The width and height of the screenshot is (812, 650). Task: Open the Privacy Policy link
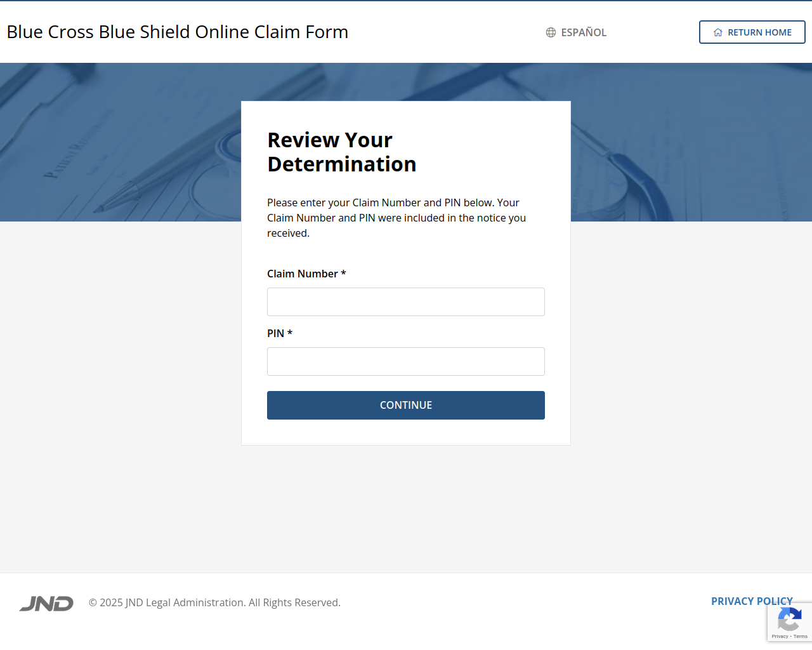tap(752, 601)
